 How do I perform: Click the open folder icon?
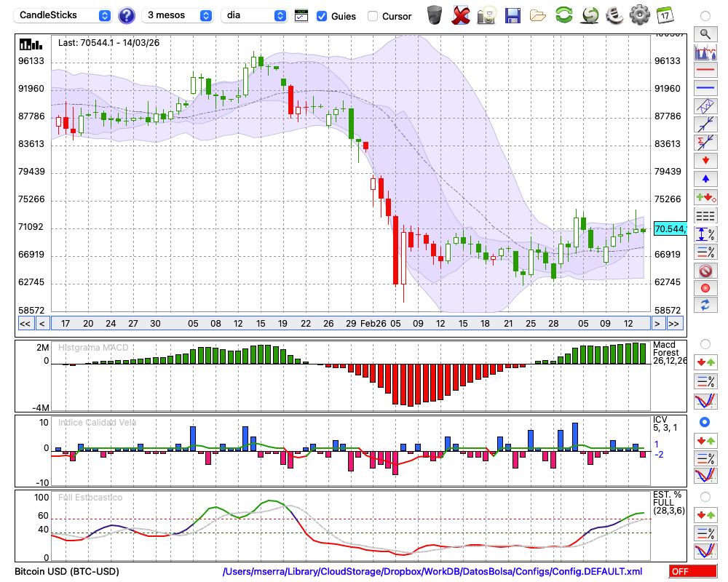538,15
